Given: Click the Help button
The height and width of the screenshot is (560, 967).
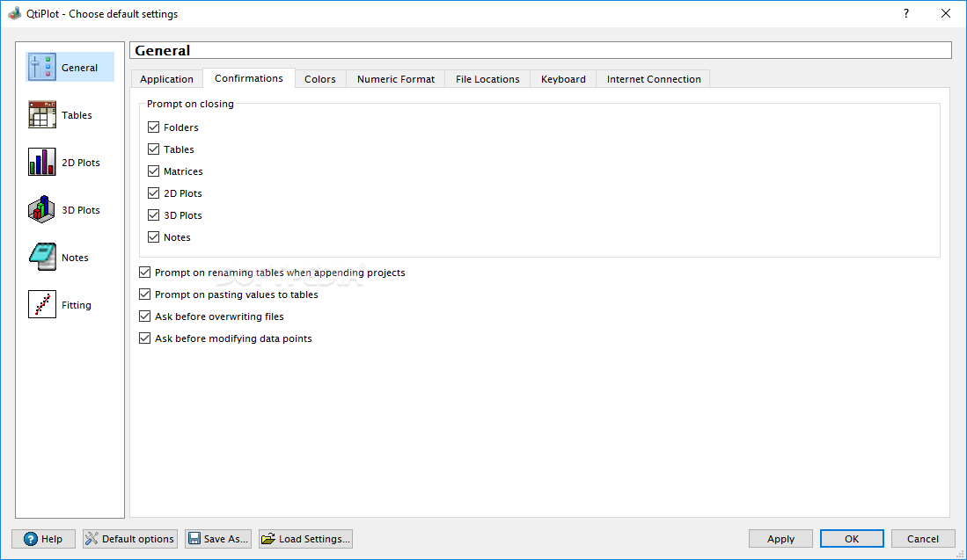Looking at the screenshot, I should click(44, 538).
